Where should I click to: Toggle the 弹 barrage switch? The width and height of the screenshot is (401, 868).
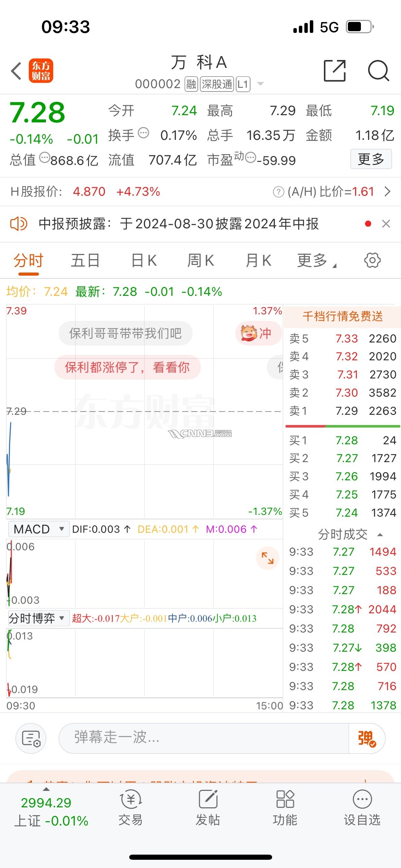click(367, 738)
